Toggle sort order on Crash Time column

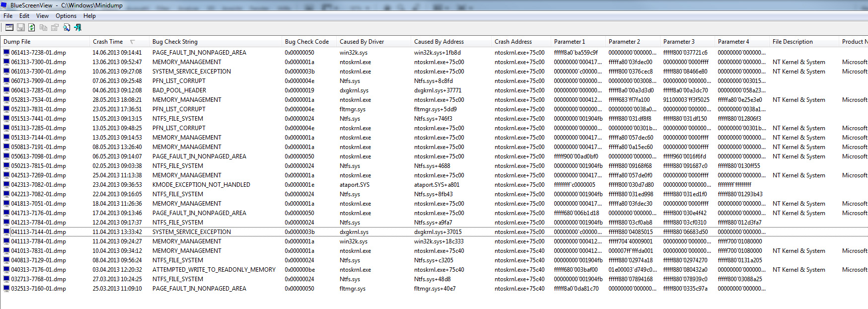pos(108,42)
